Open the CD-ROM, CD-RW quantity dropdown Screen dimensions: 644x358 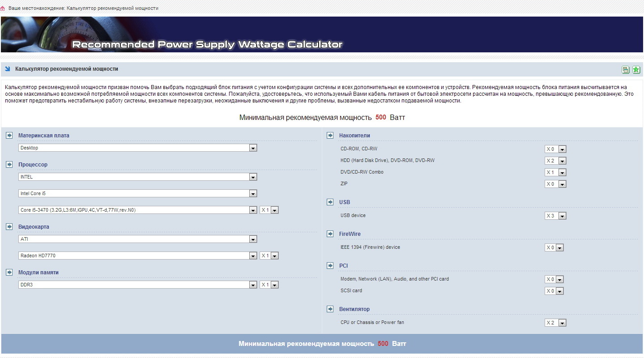[555, 149]
